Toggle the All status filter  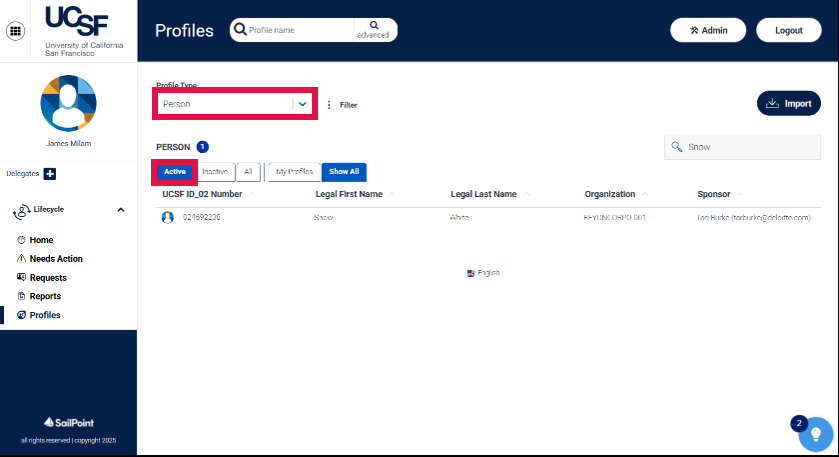click(x=248, y=172)
